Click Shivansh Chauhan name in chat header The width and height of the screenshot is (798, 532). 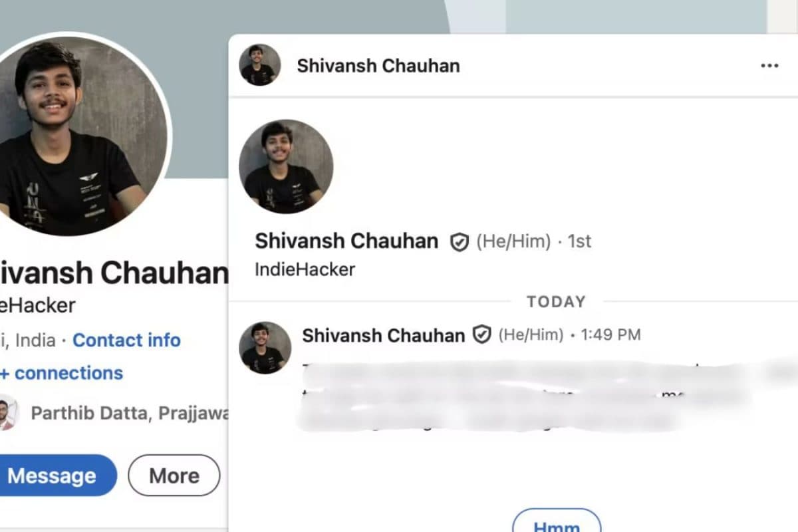click(x=378, y=66)
